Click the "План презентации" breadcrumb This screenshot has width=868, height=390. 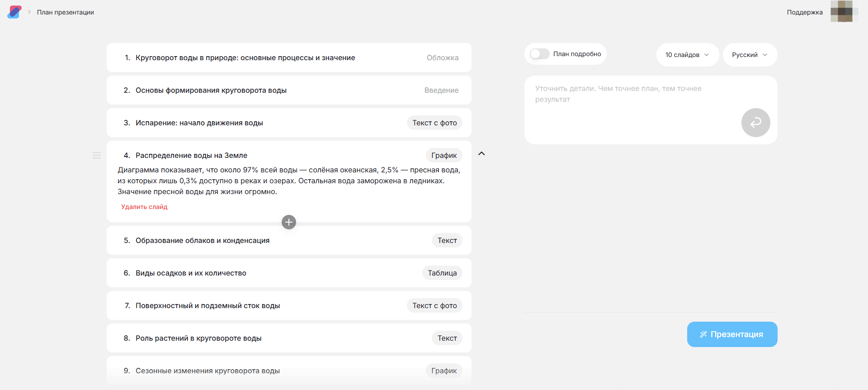(66, 12)
